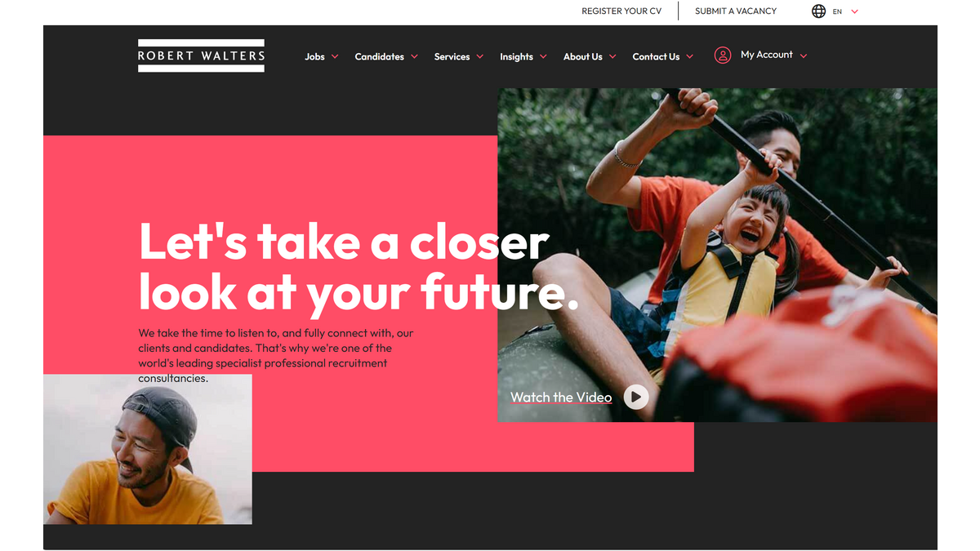980x551 pixels.
Task: Select the Candidates menu item
Action: (x=379, y=57)
